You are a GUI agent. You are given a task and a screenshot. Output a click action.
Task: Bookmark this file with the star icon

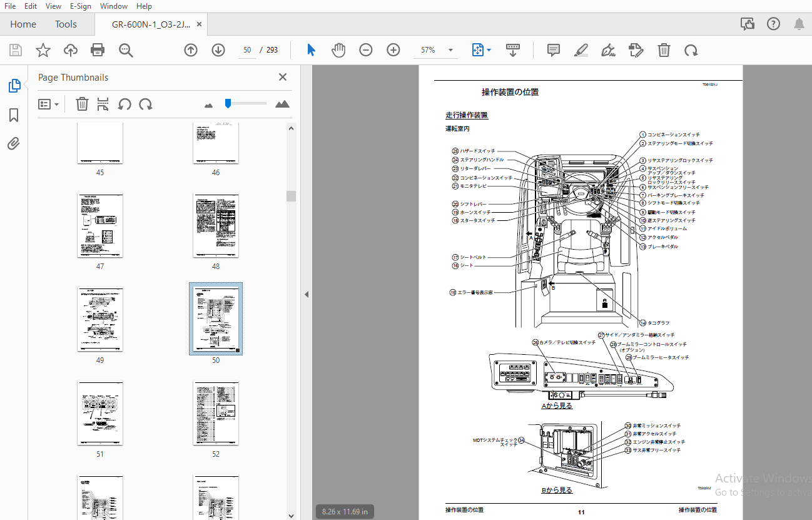[x=43, y=51]
